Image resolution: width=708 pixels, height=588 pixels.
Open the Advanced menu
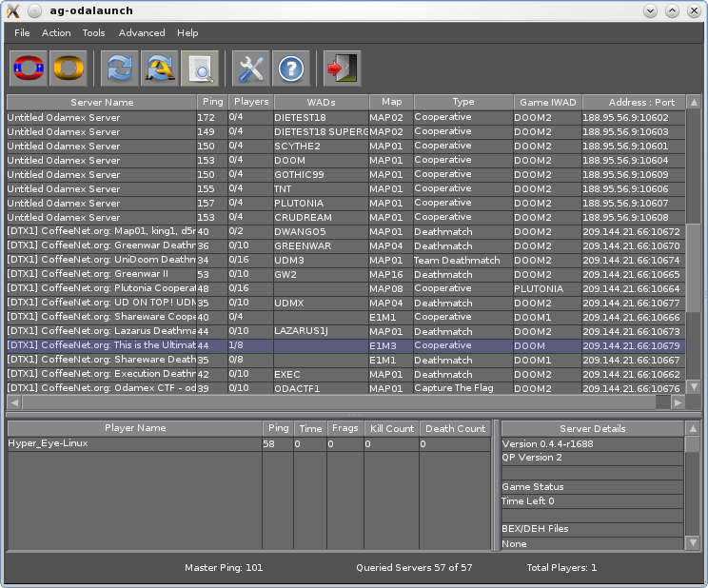[142, 32]
